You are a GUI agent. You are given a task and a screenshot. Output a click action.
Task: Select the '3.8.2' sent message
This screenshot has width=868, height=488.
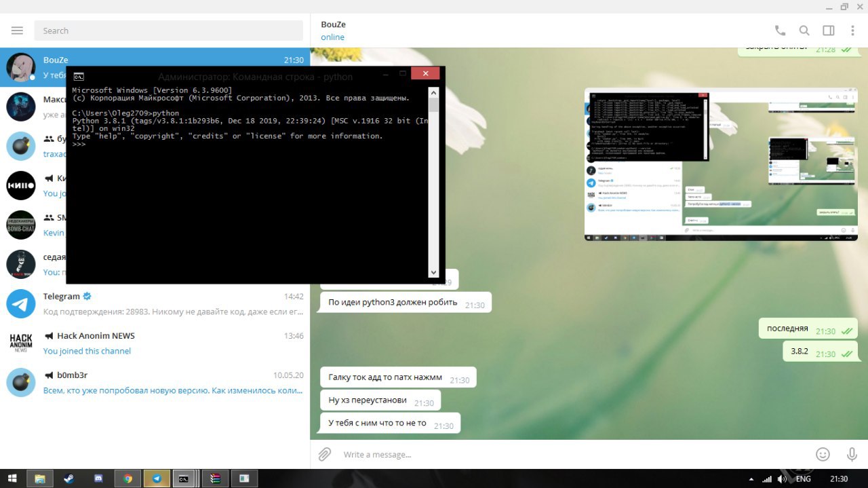820,352
